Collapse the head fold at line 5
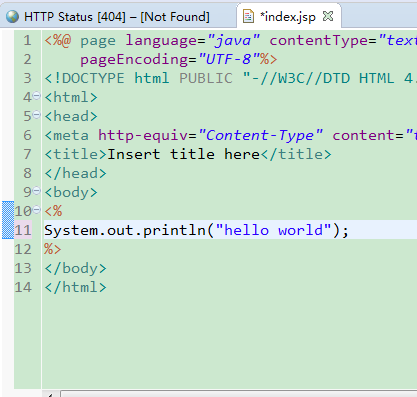 pos(37,115)
